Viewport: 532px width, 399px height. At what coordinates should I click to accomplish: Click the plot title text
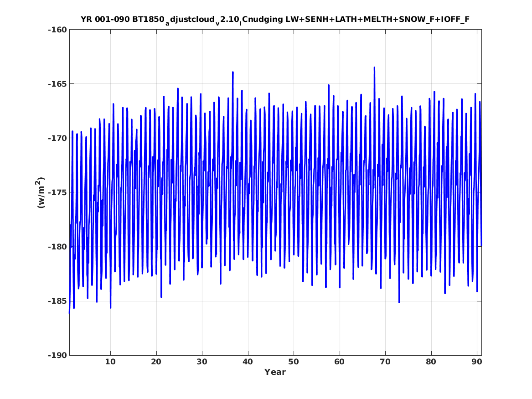click(275, 20)
